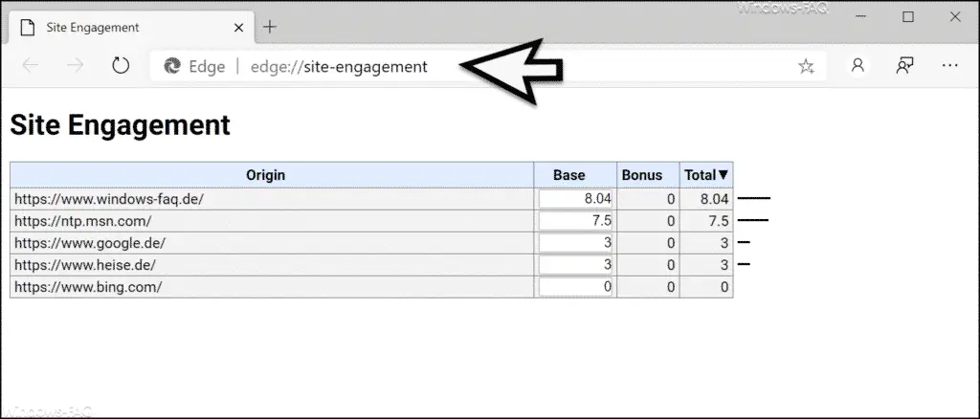Maximize the Edge window
This screenshot has width=980, height=419.
point(908,17)
